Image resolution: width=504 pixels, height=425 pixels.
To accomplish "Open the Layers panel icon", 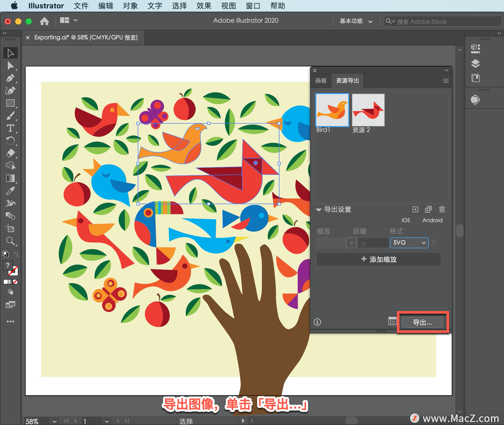I will pyautogui.click(x=476, y=64).
